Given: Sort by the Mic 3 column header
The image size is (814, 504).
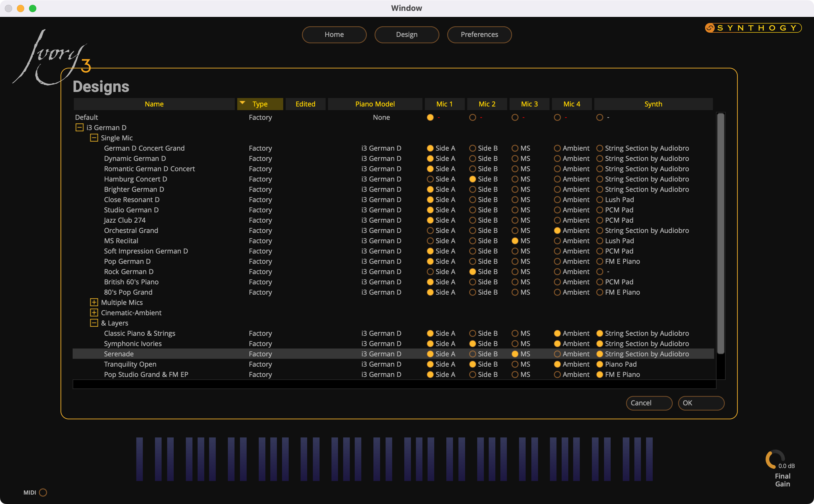Looking at the screenshot, I should pos(529,104).
